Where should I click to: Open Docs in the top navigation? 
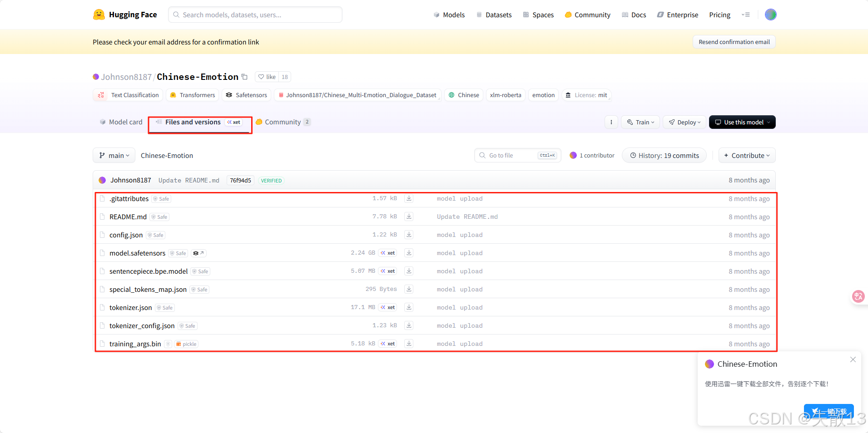point(634,15)
